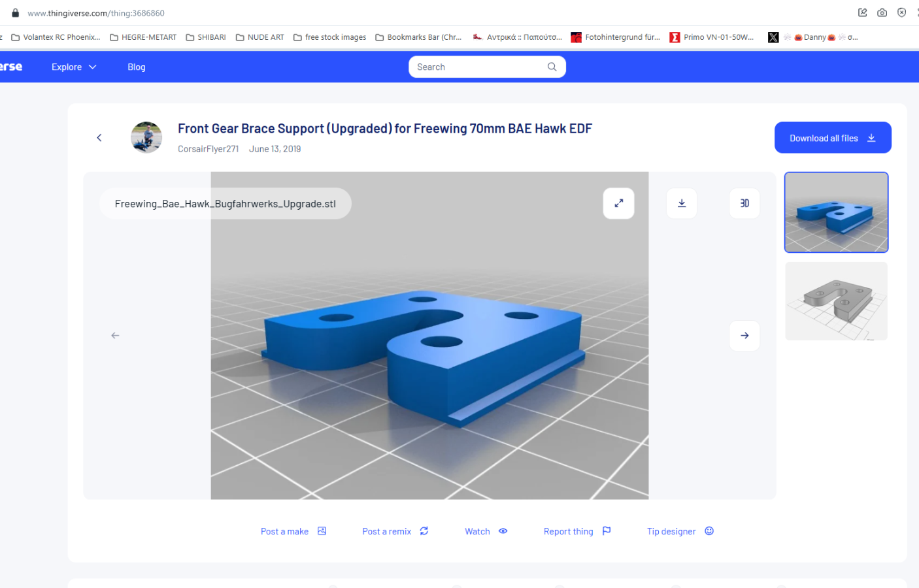Toggle the 3D view button

pyautogui.click(x=744, y=203)
